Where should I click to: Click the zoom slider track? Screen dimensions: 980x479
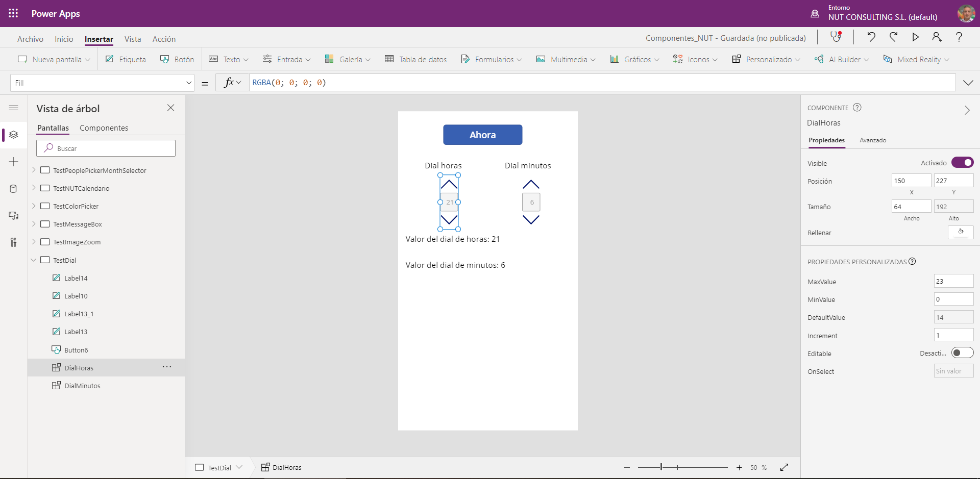683,467
